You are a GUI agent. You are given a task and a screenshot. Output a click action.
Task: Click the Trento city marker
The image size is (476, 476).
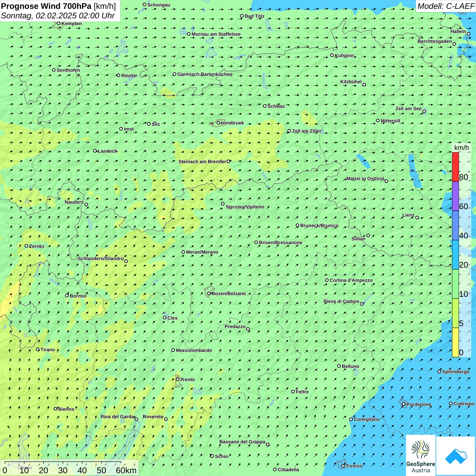[177, 379]
